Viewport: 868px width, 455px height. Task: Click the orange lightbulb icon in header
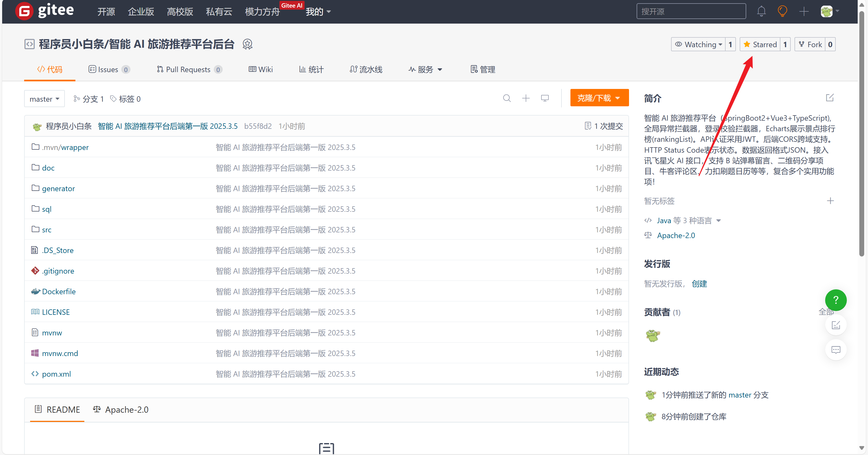click(782, 11)
